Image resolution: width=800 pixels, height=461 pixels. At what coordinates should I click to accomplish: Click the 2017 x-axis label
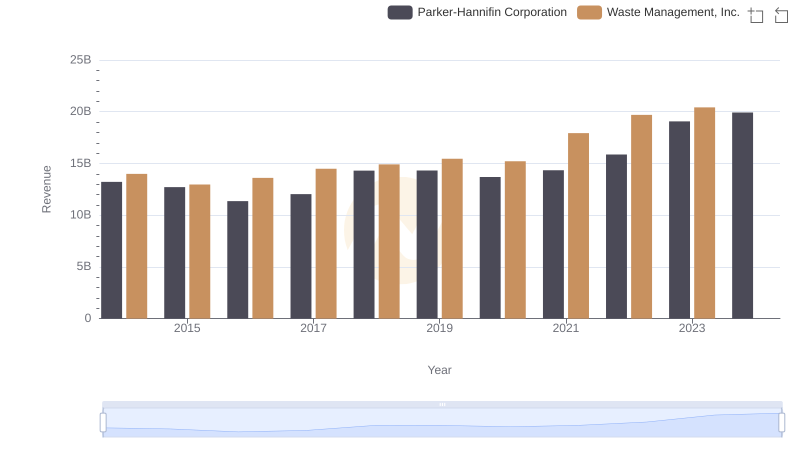(313, 328)
